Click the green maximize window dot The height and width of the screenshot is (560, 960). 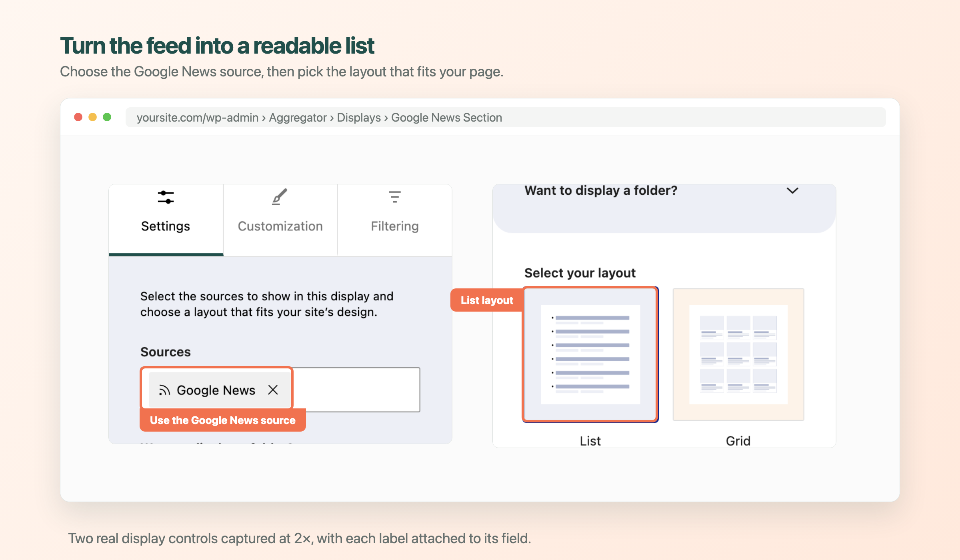[x=107, y=117]
